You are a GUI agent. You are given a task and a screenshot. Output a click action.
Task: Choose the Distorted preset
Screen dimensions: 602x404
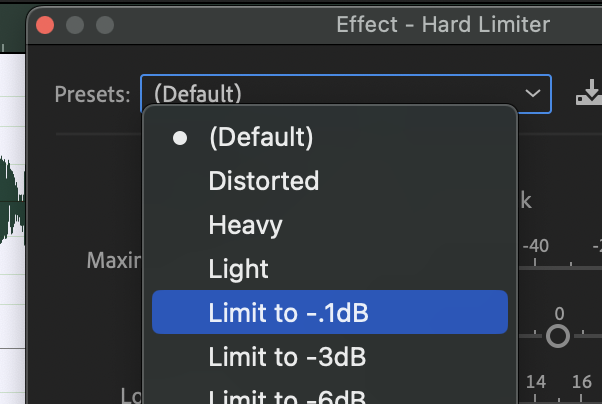pos(263,181)
